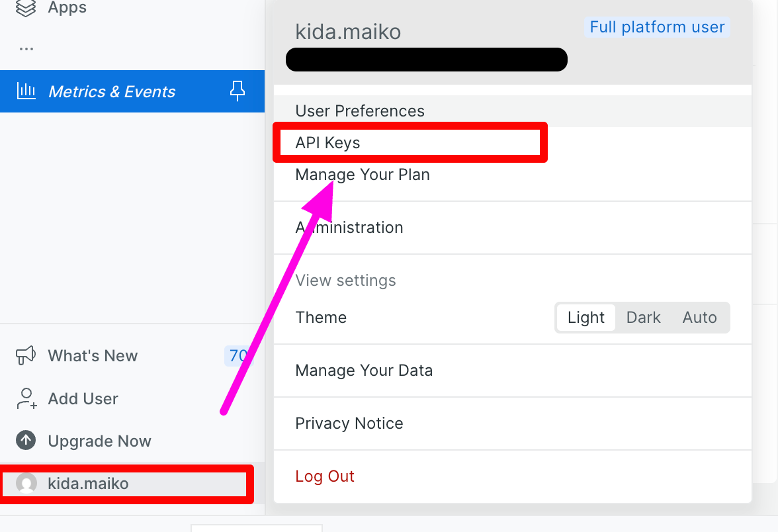
Task: Click the Upgrade Now arrow icon
Action: pyautogui.click(x=26, y=440)
